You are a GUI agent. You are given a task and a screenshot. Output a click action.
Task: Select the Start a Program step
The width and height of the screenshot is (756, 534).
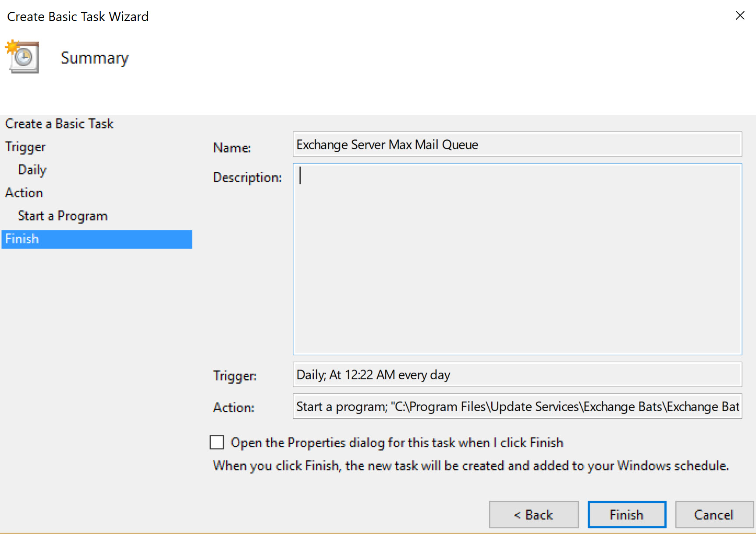pos(63,216)
